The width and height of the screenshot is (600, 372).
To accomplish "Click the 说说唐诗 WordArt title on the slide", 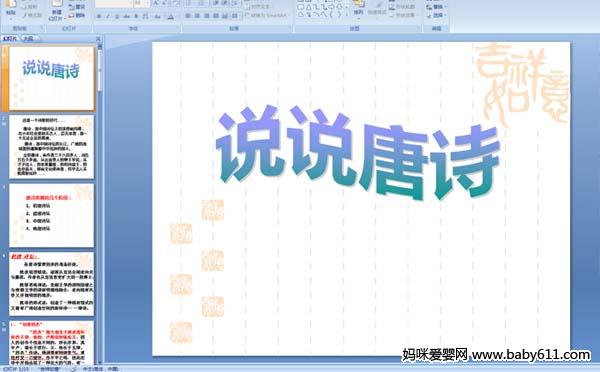I will pos(358,153).
